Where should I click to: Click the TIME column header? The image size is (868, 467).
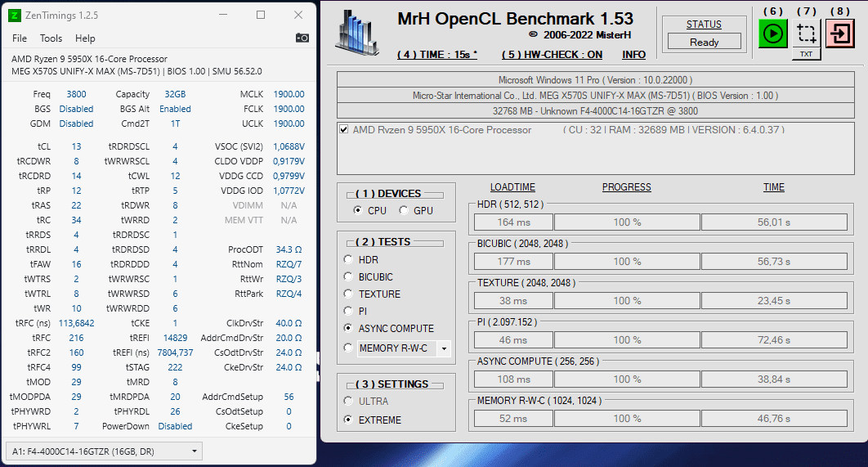click(x=774, y=187)
